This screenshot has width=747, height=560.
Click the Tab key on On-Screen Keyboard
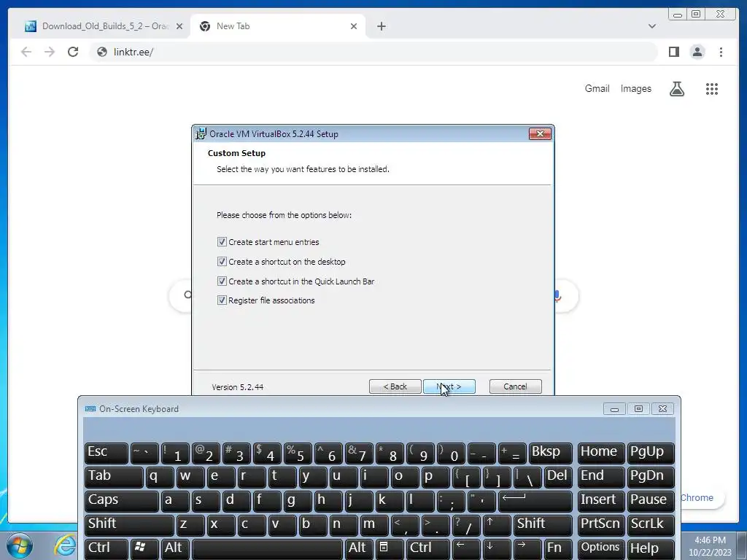point(114,477)
